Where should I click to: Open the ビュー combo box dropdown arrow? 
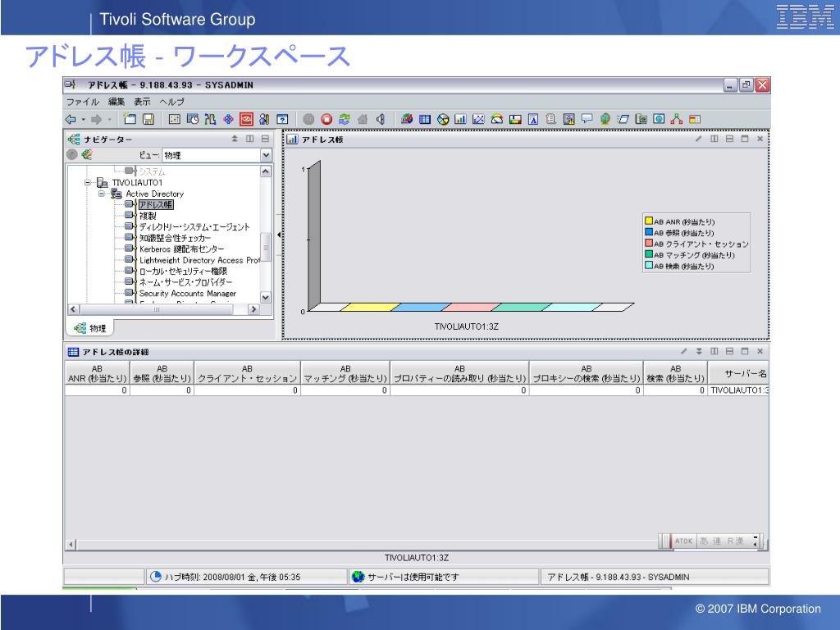266,155
